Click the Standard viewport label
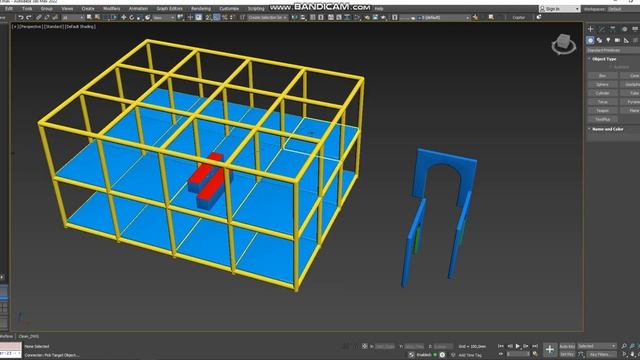This screenshot has height=360, width=640. click(x=53, y=27)
